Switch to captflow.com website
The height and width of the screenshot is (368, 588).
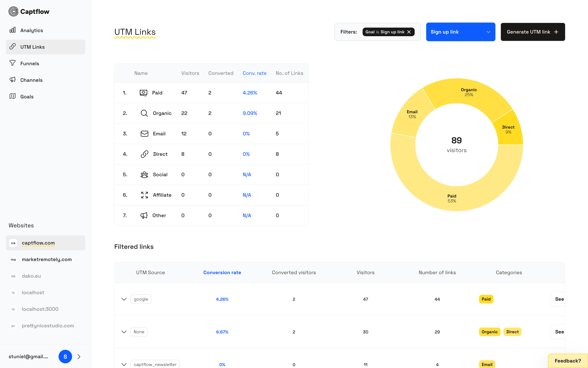[46, 243]
